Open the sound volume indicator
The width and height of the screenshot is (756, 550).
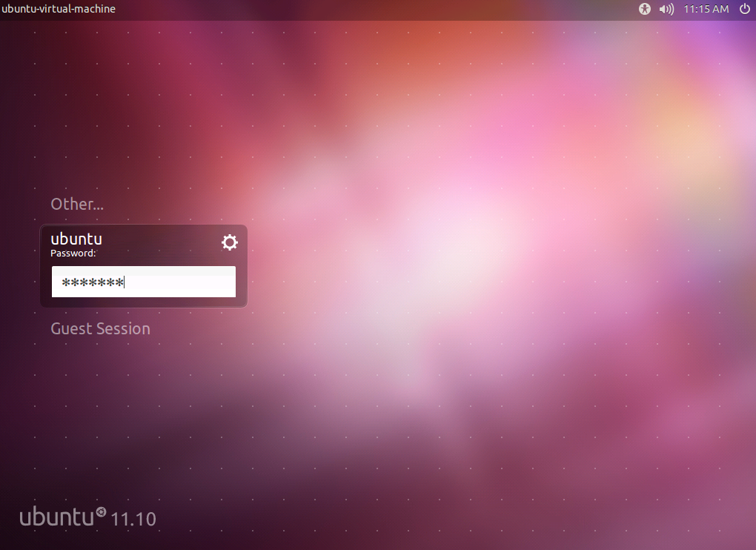click(x=666, y=9)
